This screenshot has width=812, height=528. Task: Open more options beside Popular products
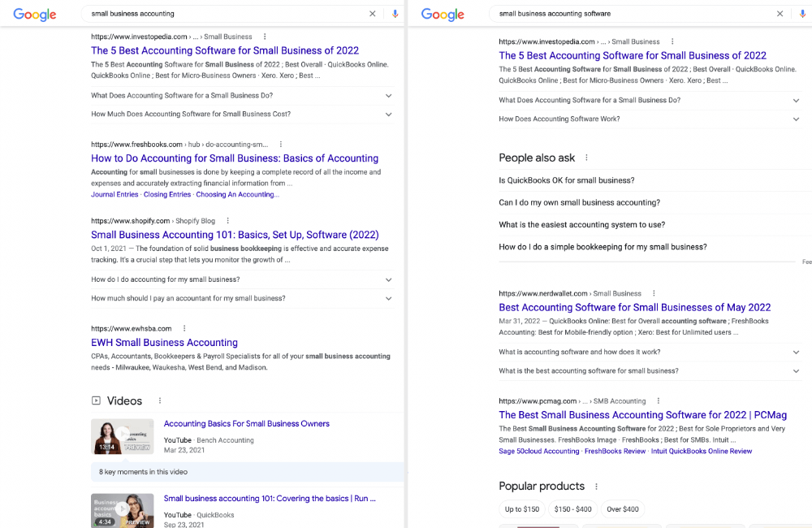[x=596, y=487]
